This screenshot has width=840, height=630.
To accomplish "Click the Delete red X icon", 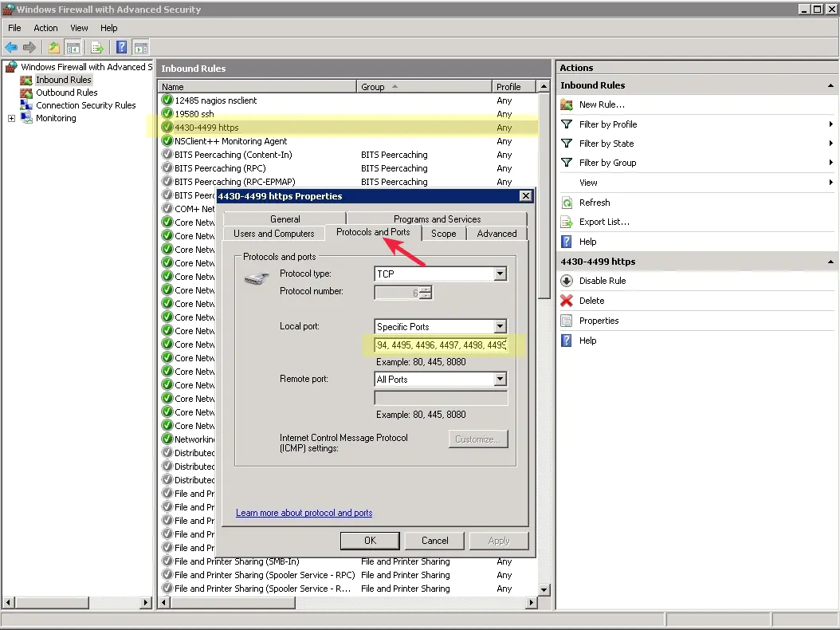I will point(567,301).
